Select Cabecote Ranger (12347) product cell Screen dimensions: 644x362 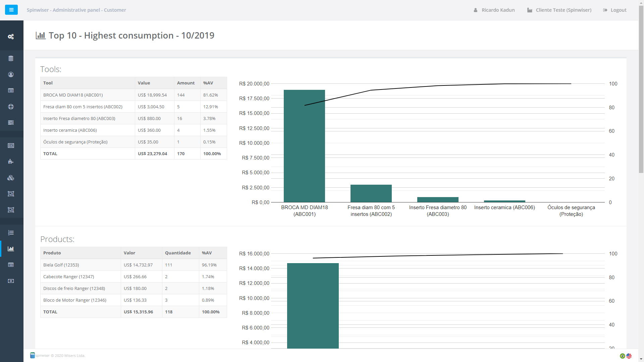pos(80,277)
